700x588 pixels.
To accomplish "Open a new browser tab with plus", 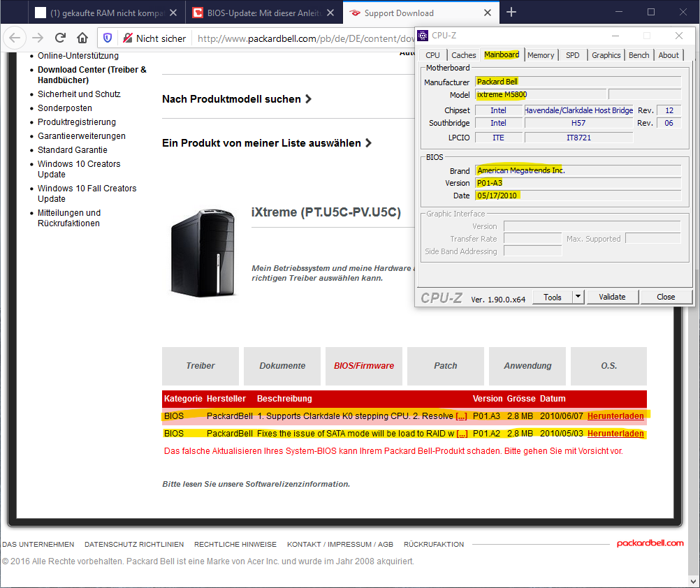I will pyautogui.click(x=511, y=13).
